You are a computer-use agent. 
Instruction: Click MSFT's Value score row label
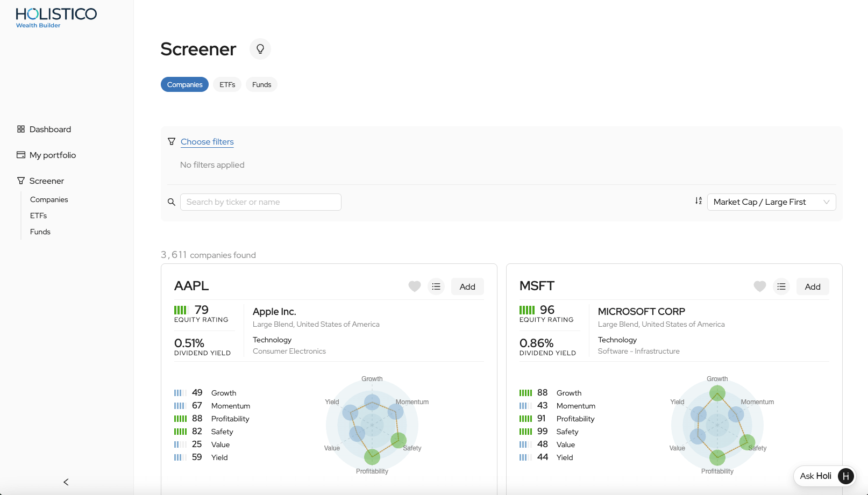point(566,444)
